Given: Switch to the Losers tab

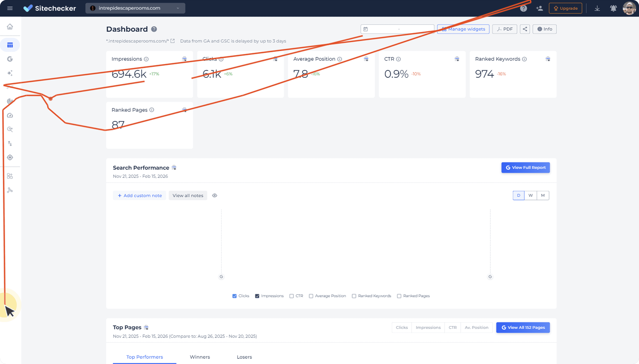Looking at the screenshot, I should (244, 357).
